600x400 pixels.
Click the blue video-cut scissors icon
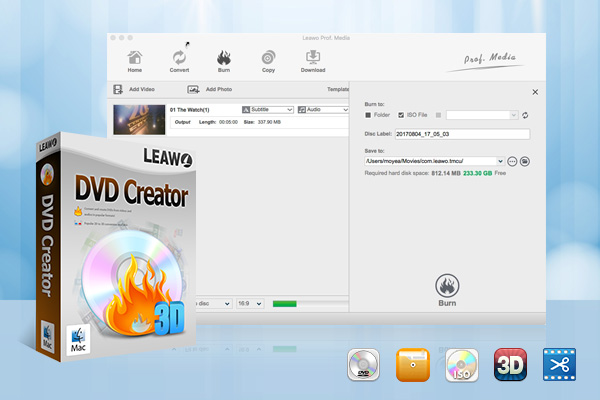(x=559, y=365)
